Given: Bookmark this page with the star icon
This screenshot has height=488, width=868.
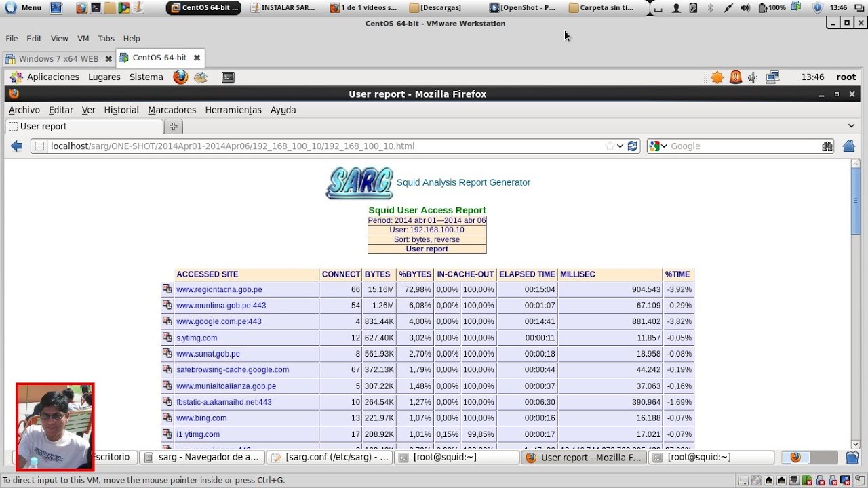Looking at the screenshot, I should click(610, 146).
